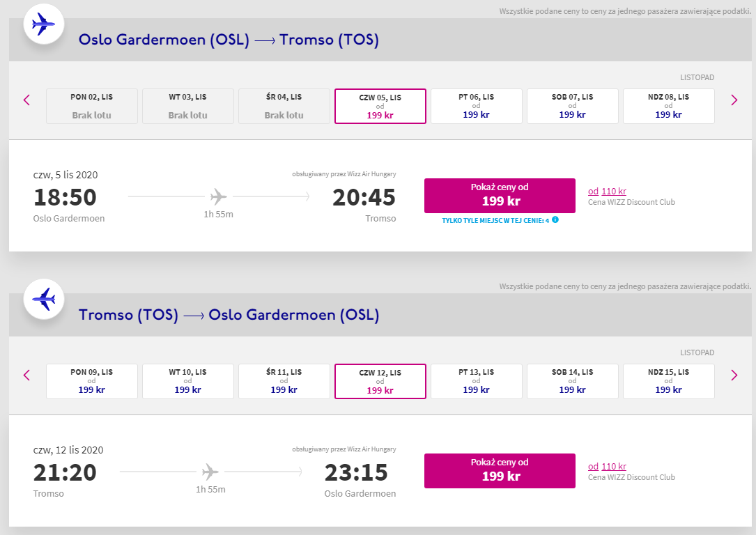
Task: Open return WIZZ Discount Club 110 kr link
Action: (607, 467)
